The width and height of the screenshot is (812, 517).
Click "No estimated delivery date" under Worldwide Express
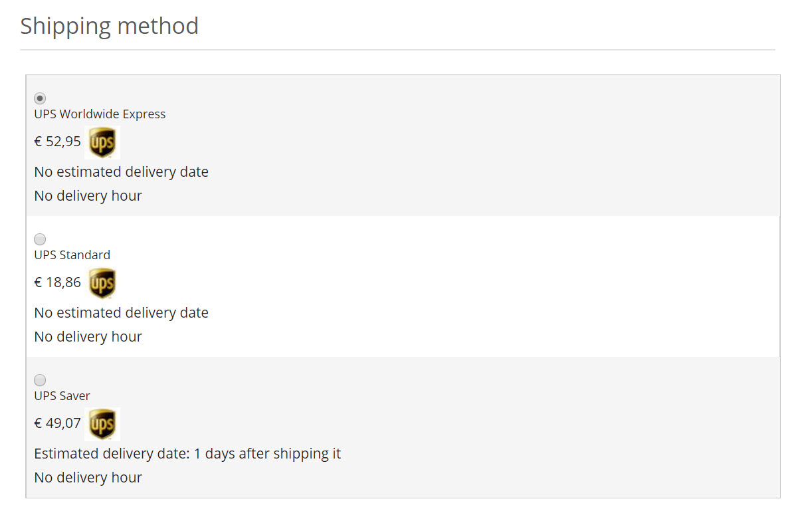[x=121, y=172]
